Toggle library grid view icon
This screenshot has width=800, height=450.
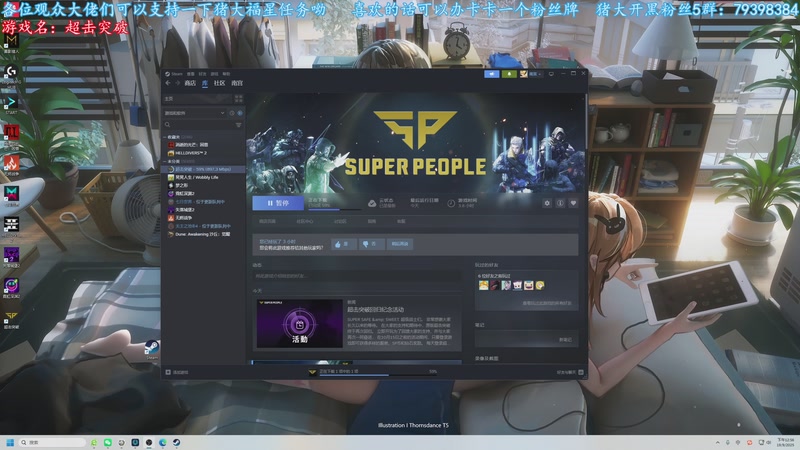[238, 98]
